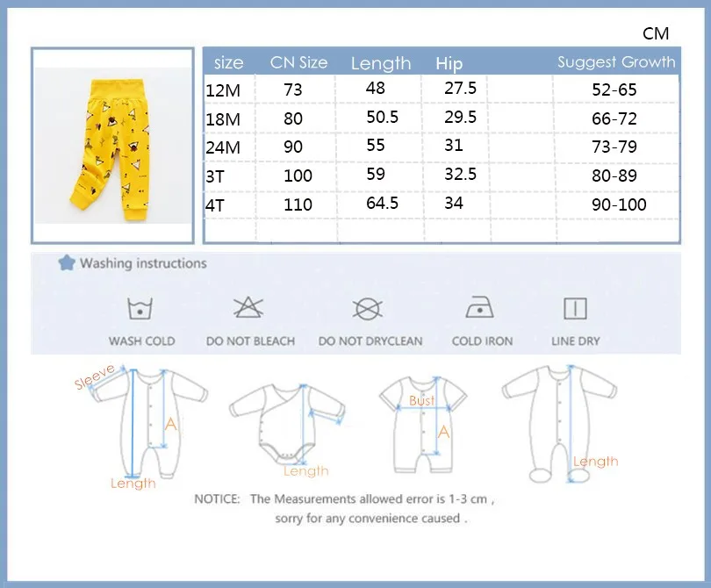
Task: Click length value '64.5'
Action: point(382,203)
